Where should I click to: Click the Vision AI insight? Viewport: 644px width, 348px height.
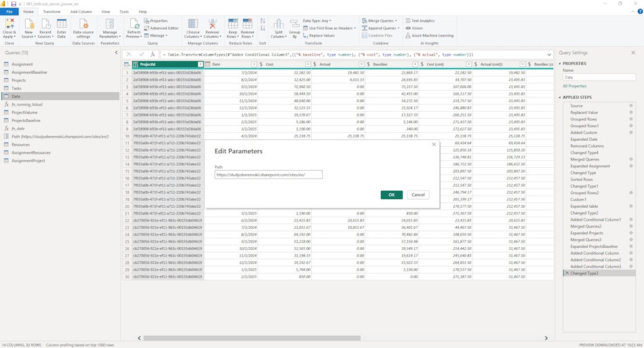[414, 28]
